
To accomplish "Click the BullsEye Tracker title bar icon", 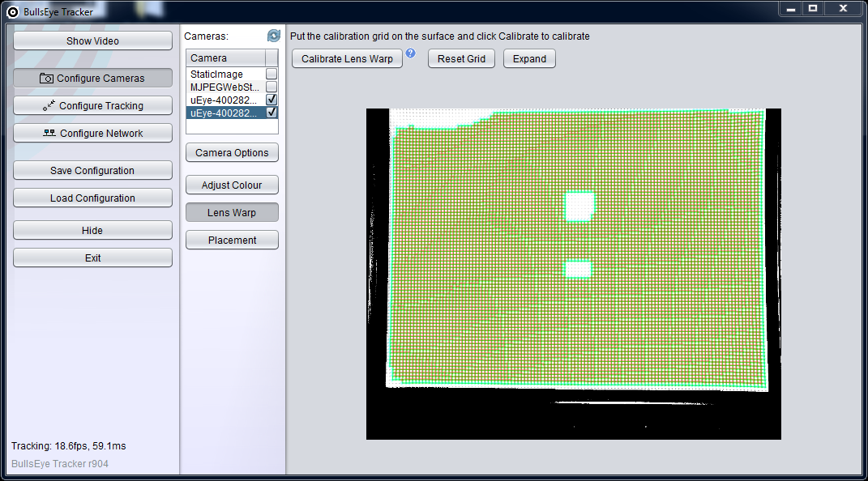I will point(12,11).
